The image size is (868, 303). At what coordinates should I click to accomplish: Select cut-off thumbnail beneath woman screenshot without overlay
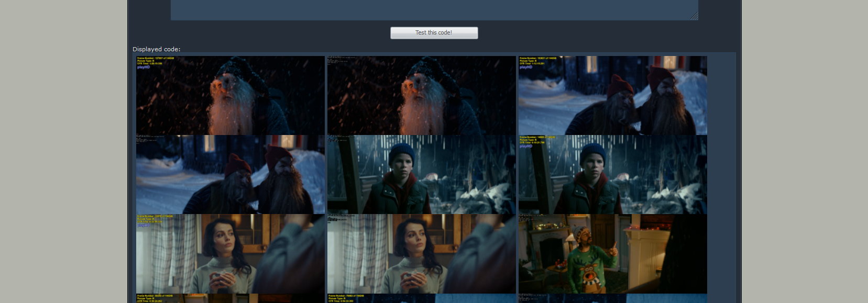point(421,298)
